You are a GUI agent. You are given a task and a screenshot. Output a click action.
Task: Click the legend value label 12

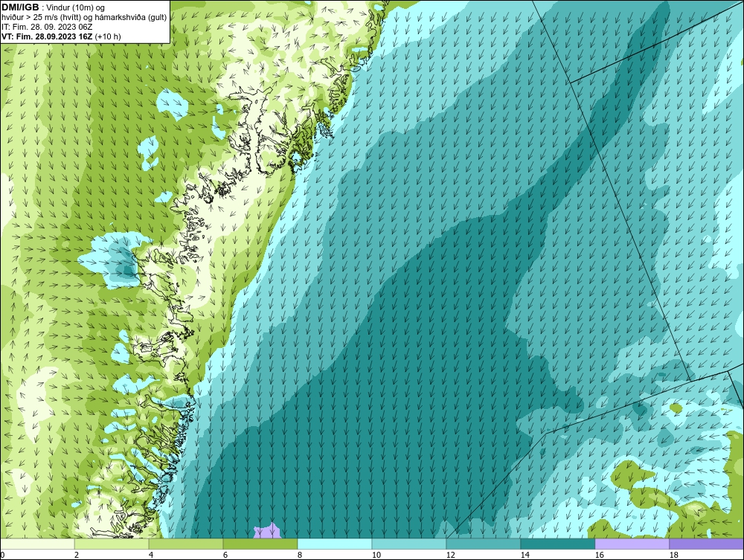pos(450,555)
